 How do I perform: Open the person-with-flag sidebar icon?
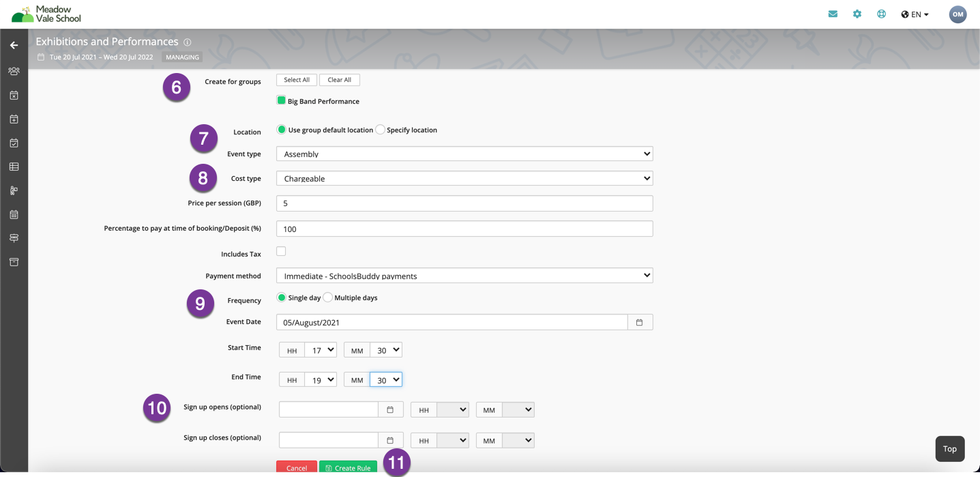pos(14,190)
